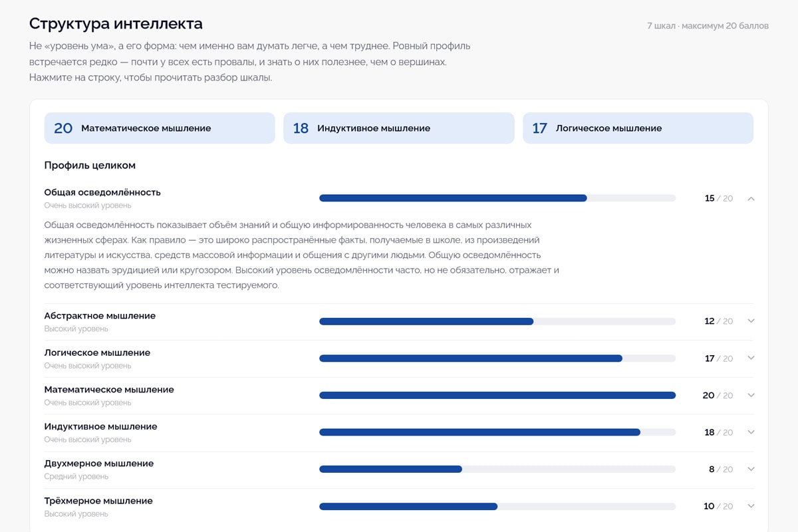Click Очень высокий уровень under Общая осведомлённость

click(x=88, y=205)
